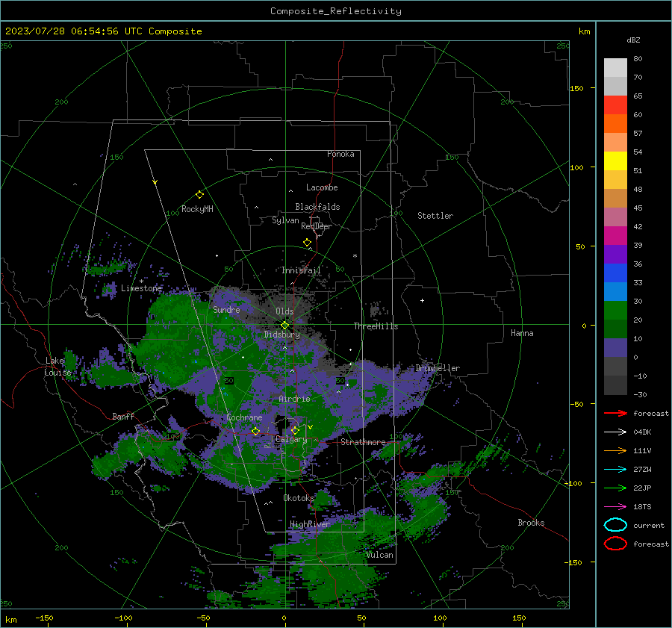This screenshot has width=672, height=628.
Task: Click the ThreeHills town label
Action: pos(376,326)
